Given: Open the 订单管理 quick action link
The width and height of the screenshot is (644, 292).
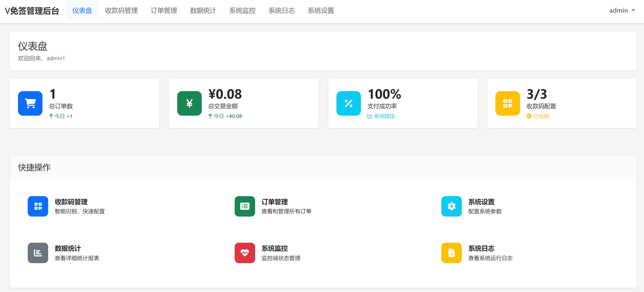Looking at the screenshot, I should (x=275, y=202).
